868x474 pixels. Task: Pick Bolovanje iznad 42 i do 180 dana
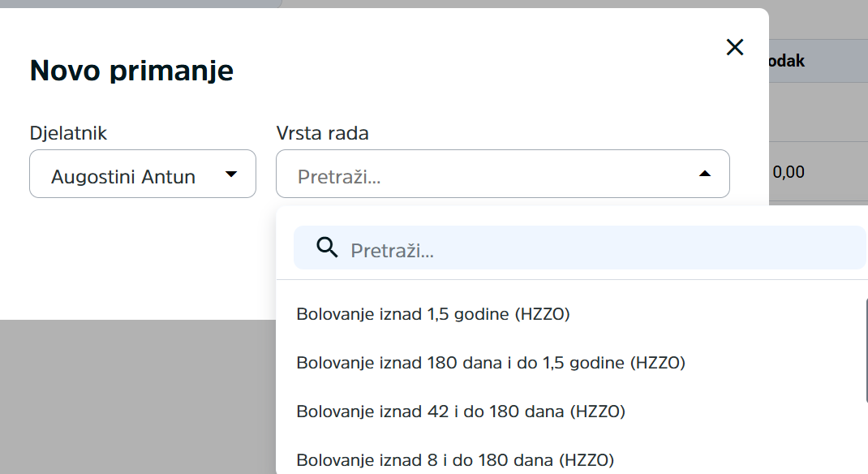(461, 412)
